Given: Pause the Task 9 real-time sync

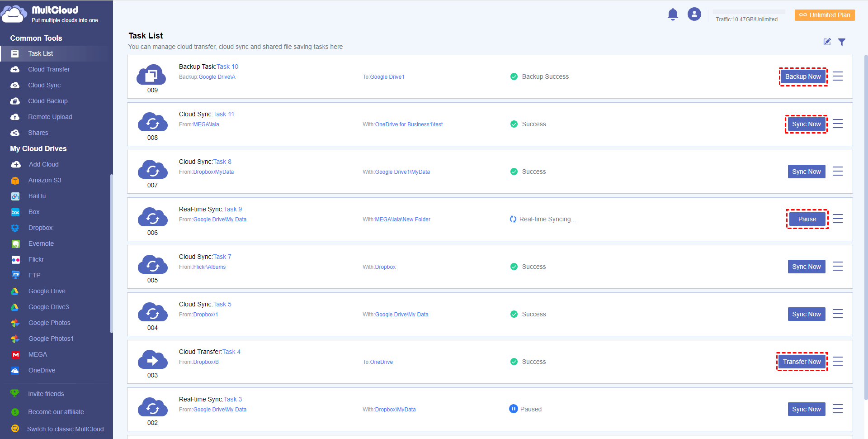Looking at the screenshot, I should click(x=807, y=219).
